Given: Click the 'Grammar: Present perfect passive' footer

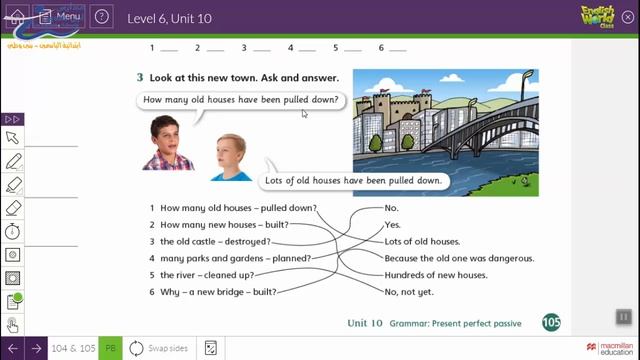Looking at the screenshot, I should click(x=456, y=324).
